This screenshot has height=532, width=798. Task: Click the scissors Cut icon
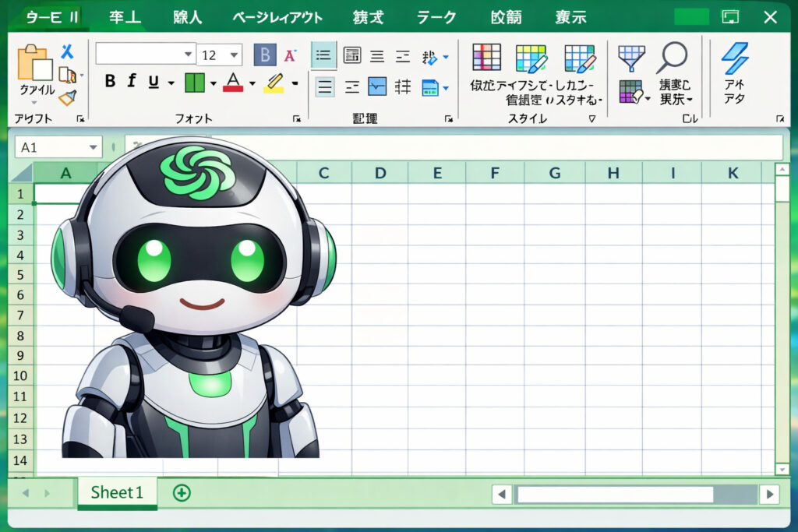tap(68, 51)
